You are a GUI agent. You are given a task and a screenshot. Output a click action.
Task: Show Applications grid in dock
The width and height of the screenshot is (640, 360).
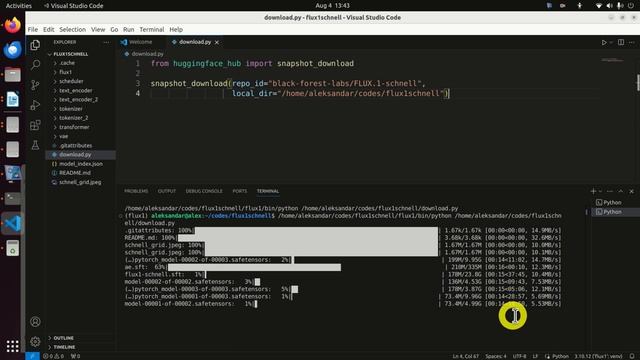tap(12, 346)
